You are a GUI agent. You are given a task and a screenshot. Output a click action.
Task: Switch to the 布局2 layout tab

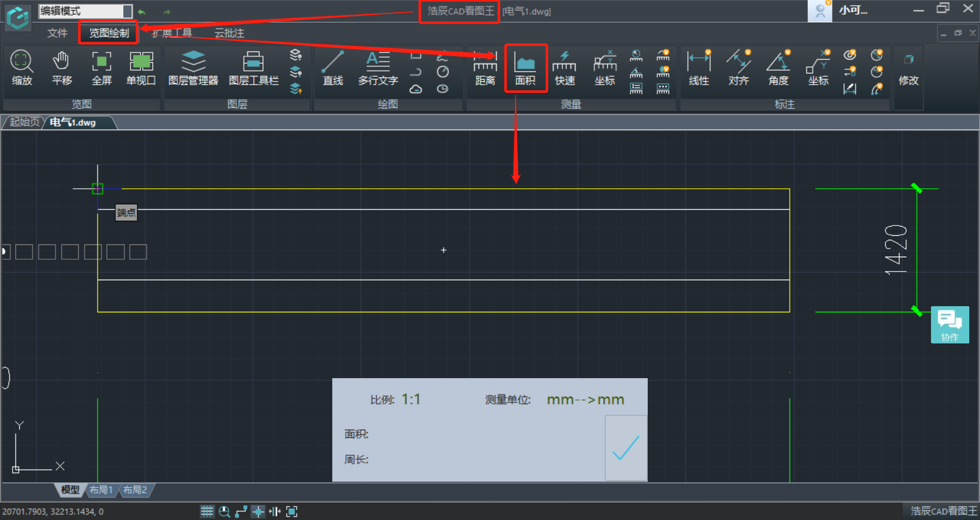pos(135,490)
